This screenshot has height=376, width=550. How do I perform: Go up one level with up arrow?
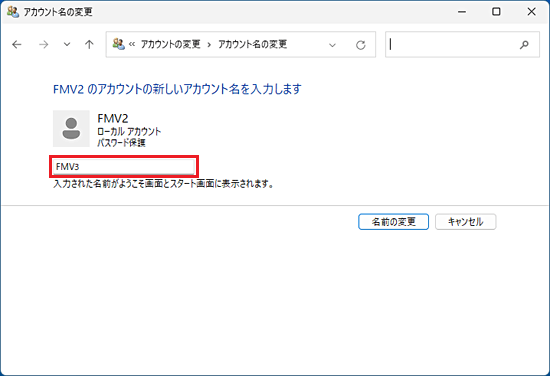pos(89,45)
